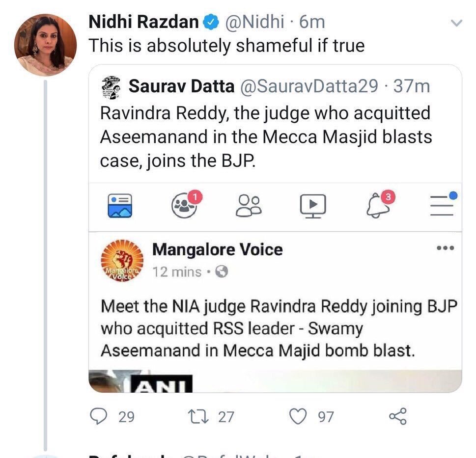
Task: Open the Facebook Watch video icon
Action: click(313, 204)
